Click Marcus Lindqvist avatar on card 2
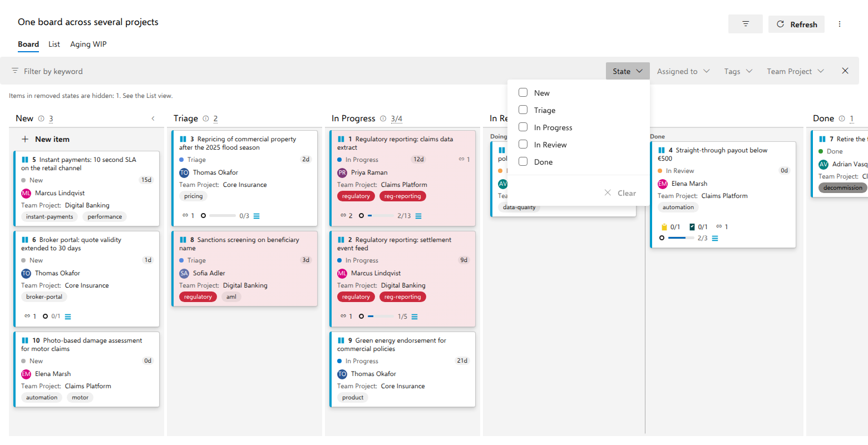Screen dimensions: 868x445 point(342,274)
